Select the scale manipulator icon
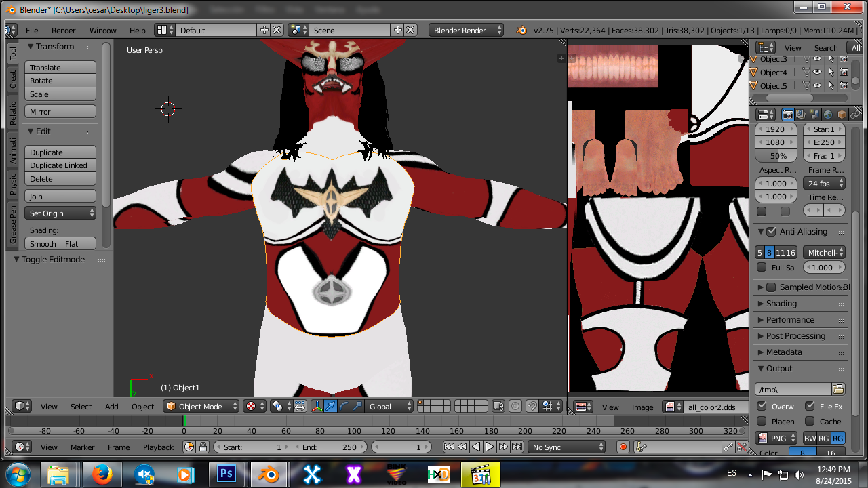Viewport: 868px width, 488px height. pyautogui.click(x=357, y=406)
